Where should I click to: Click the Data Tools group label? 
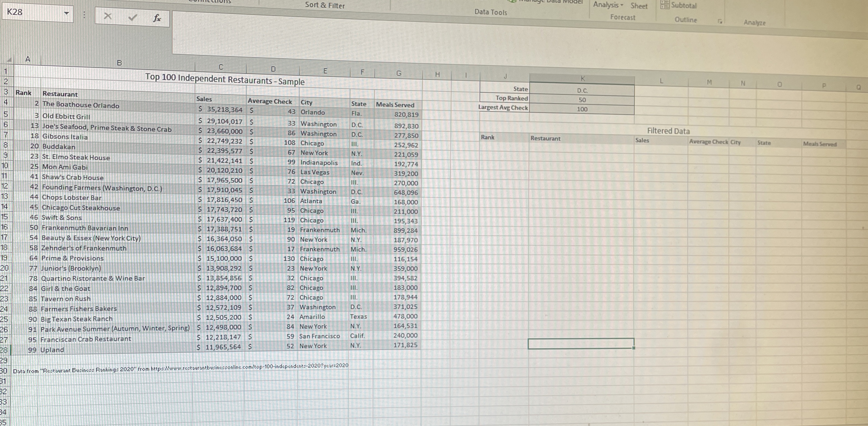(x=490, y=12)
